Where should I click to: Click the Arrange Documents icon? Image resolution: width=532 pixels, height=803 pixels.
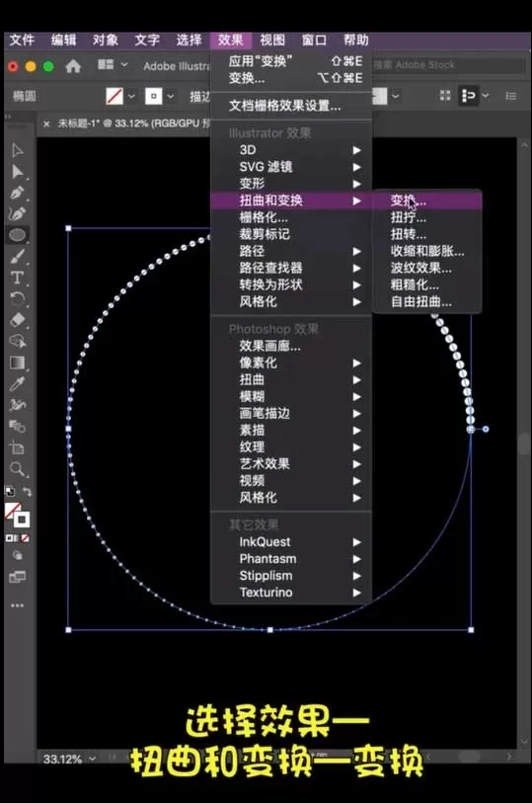[x=106, y=64]
